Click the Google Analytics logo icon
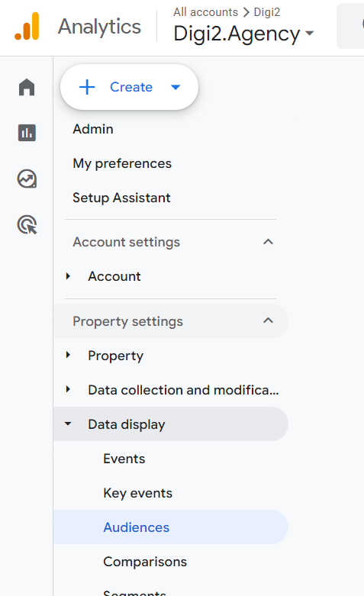 click(27, 26)
